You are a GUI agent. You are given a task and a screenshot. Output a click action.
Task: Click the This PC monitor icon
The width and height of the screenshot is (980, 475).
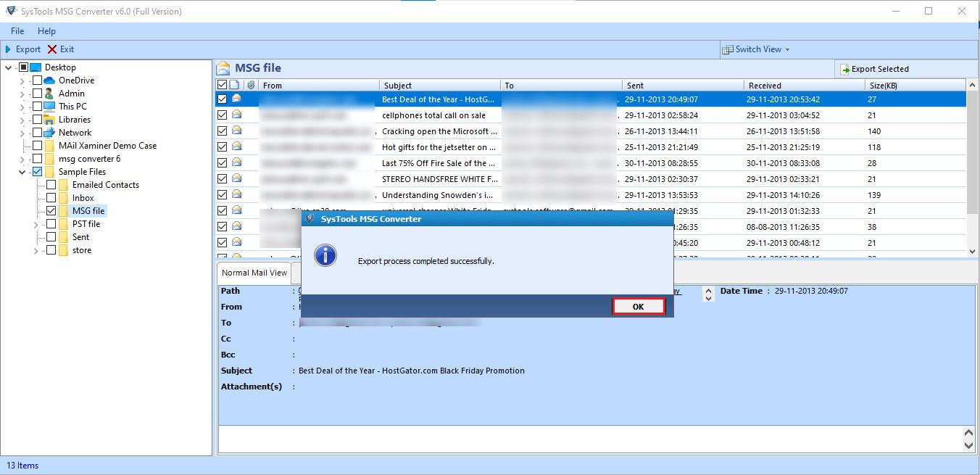(49, 107)
